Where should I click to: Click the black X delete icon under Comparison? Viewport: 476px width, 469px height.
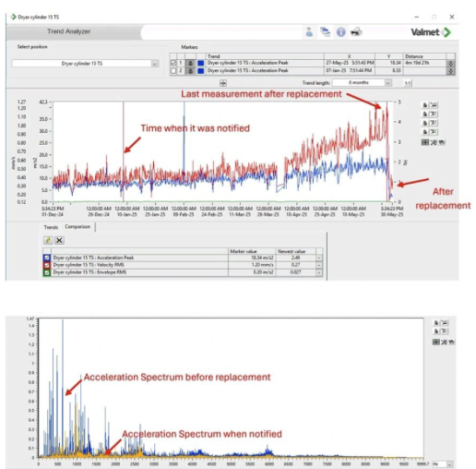point(59,240)
